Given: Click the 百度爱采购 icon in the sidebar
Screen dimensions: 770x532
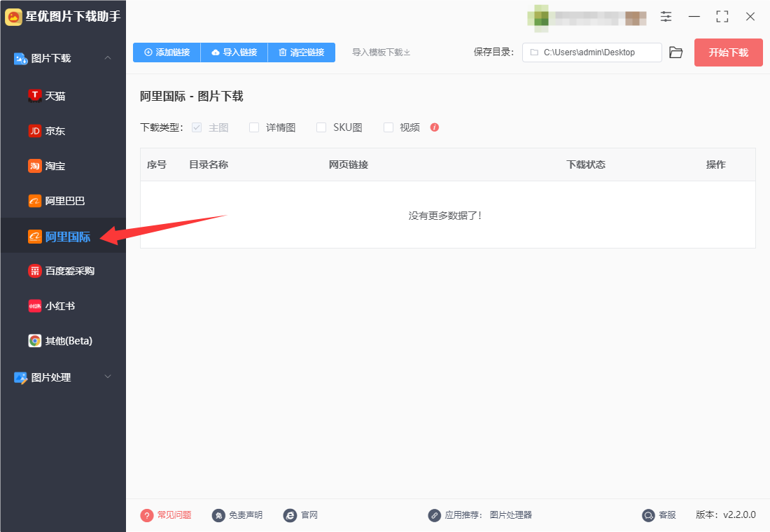Looking at the screenshot, I should [x=34, y=271].
